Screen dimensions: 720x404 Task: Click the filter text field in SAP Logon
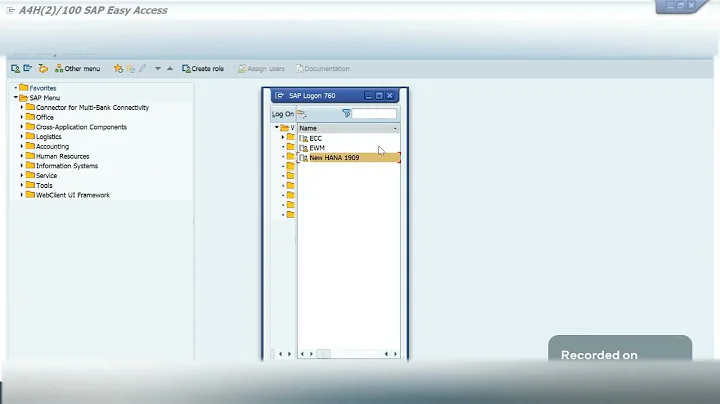point(374,113)
